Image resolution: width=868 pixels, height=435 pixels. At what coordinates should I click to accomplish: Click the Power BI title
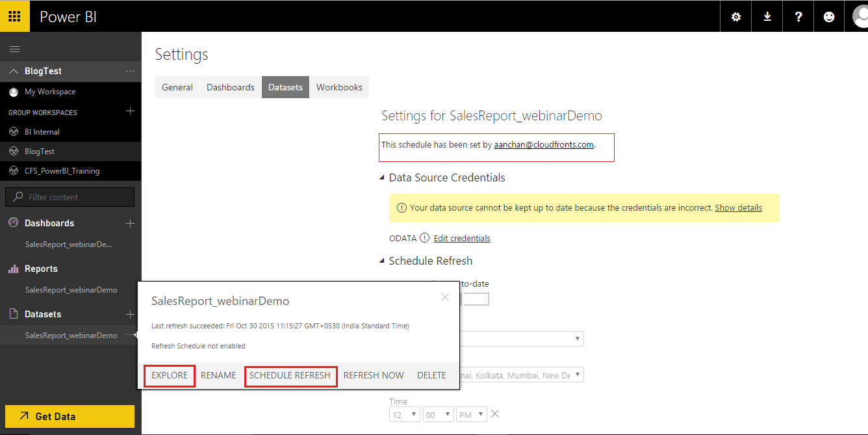click(68, 17)
